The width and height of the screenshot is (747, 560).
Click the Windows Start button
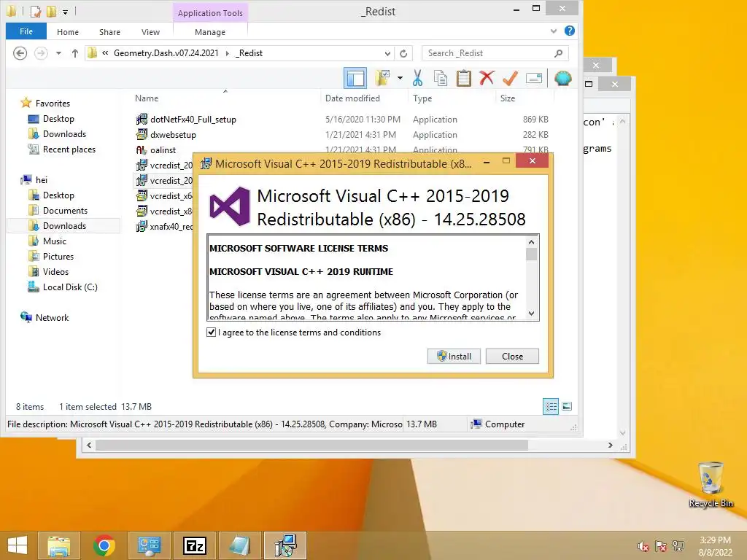tap(18, 545)
